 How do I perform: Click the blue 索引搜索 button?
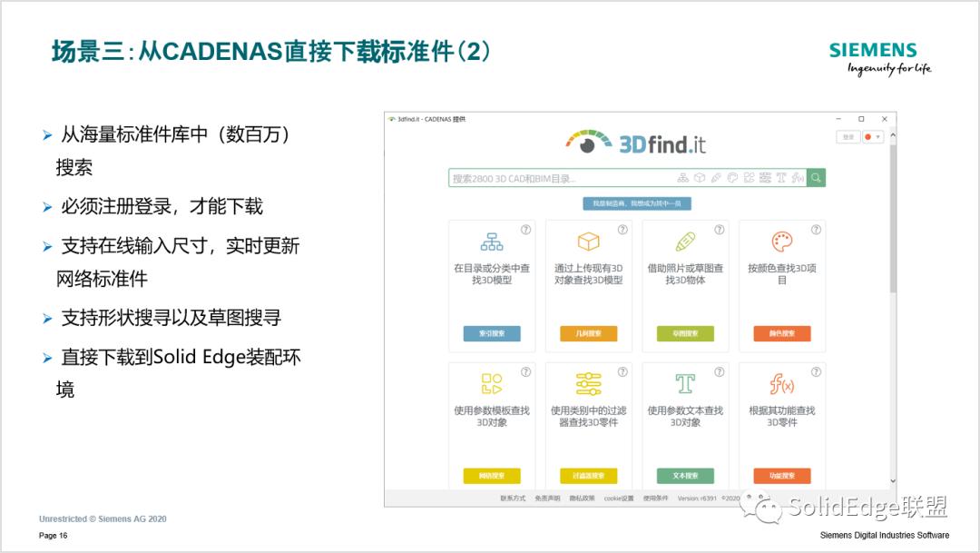click(x=492, y=333)
